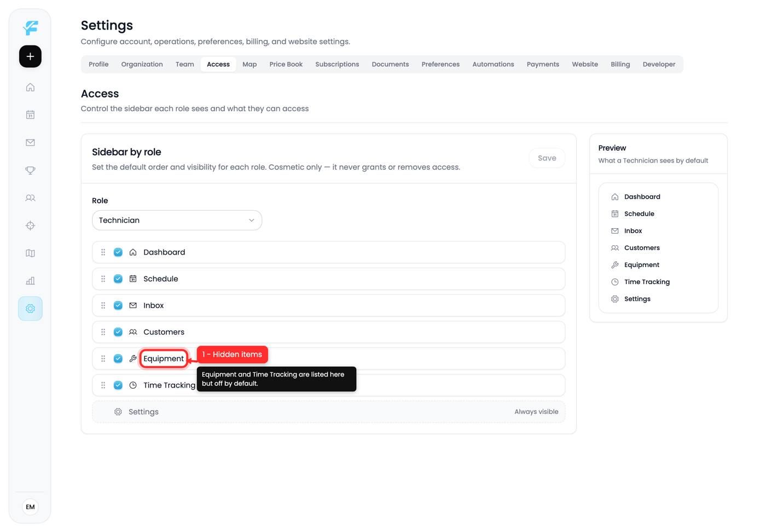Uncheck the Schedule visibility checkbox
The image size is (766, 532).
(x=118, y=279)
